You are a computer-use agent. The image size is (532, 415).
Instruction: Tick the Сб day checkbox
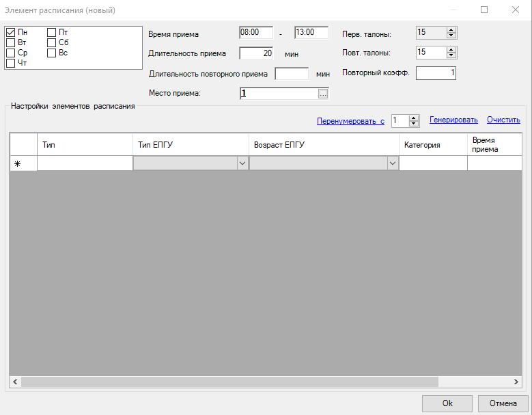coord(52,43)
